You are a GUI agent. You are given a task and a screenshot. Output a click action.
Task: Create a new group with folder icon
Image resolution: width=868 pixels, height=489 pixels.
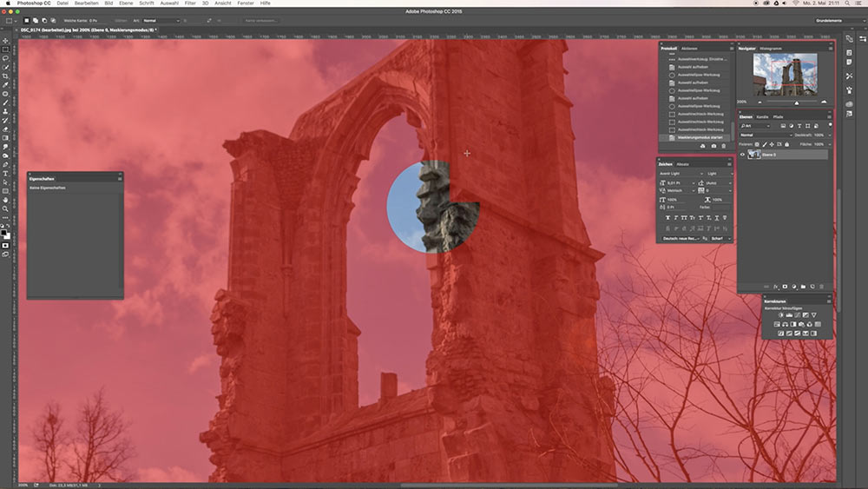click(x=803, y=287)
